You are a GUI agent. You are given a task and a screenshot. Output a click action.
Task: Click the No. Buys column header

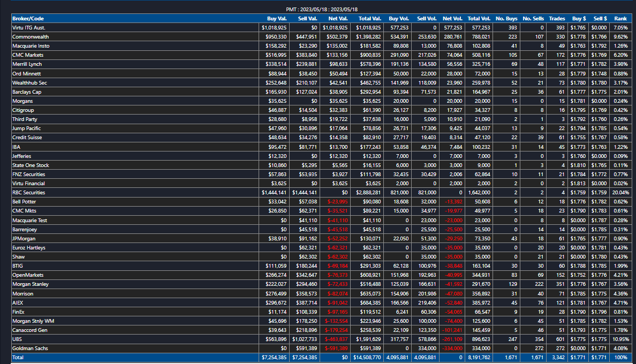pyautogui.click(x=506, y=19)
